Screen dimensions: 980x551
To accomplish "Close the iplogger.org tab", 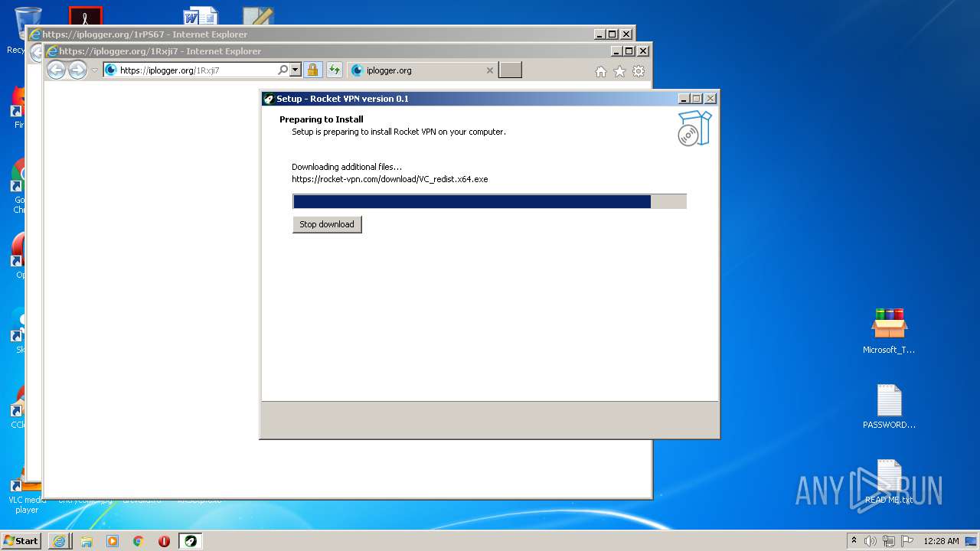I will click(490, 70).
